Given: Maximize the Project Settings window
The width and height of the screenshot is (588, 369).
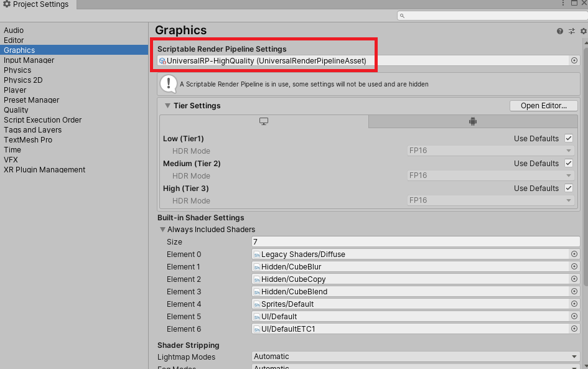Looking at the screenshot, I should [x=574, y=3].
